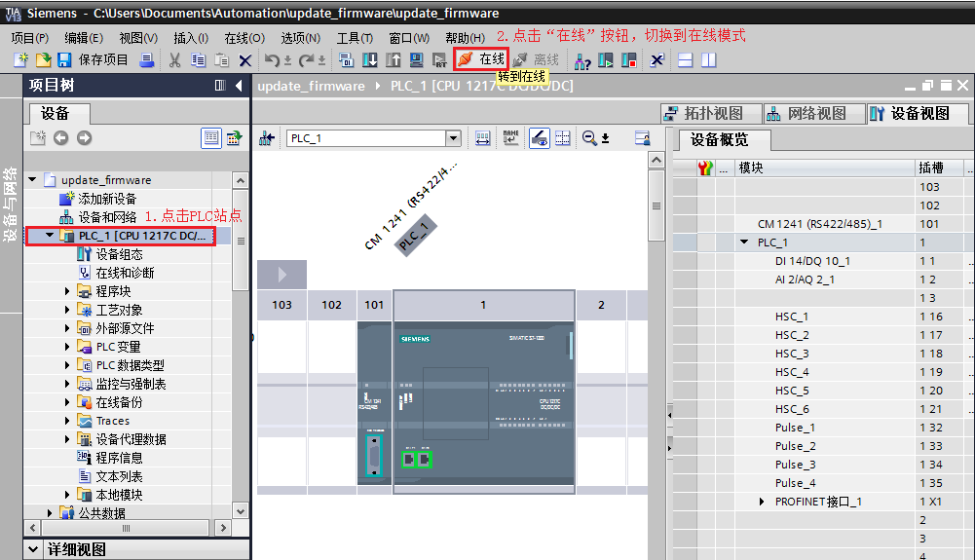Image resolution: width=975 pixels, height=560 pixels.
Task: Click the Cut scissors icon
Action: click(x=174, y=59)
